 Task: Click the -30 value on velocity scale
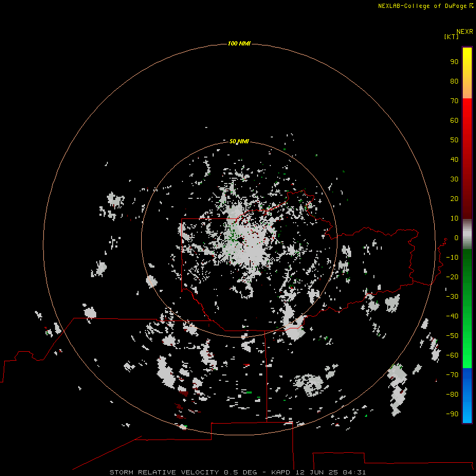[x=452, y=297]
